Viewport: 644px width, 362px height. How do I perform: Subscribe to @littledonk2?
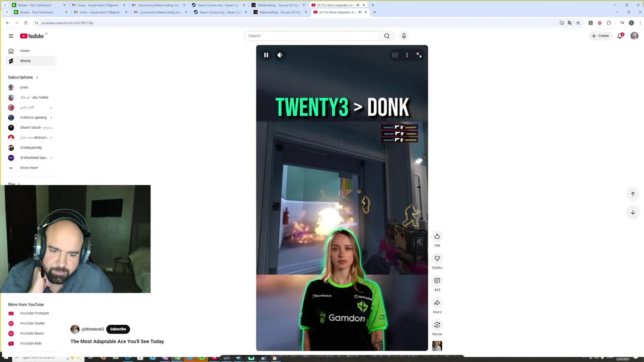[118, 329]
